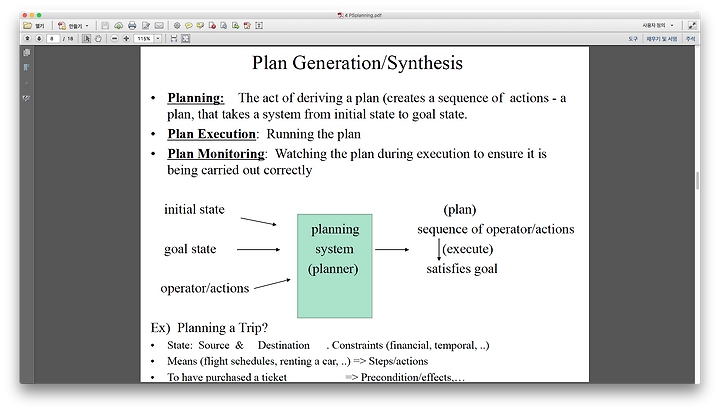
Task: Click the vertical scrollbar thumb on the right
Action: tap(698, 181)
